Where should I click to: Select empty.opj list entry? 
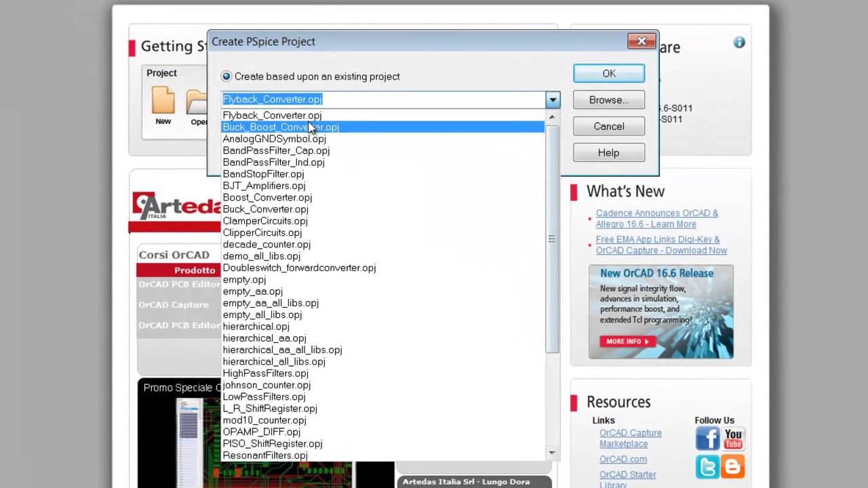tap(383, 279)
